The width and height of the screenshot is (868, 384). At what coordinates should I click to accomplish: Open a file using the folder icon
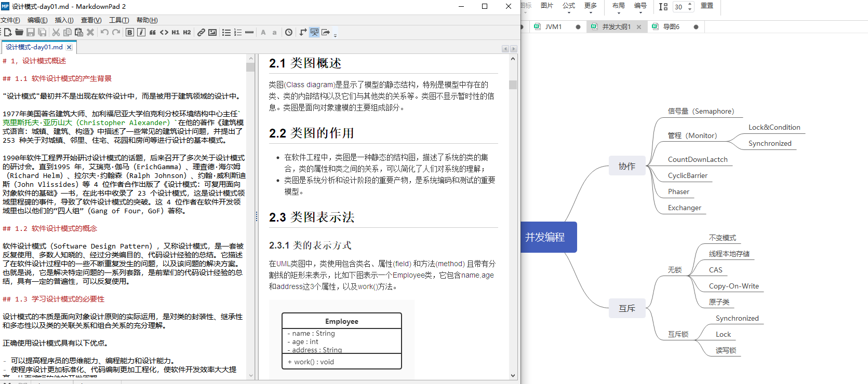(x=19, y=32)
